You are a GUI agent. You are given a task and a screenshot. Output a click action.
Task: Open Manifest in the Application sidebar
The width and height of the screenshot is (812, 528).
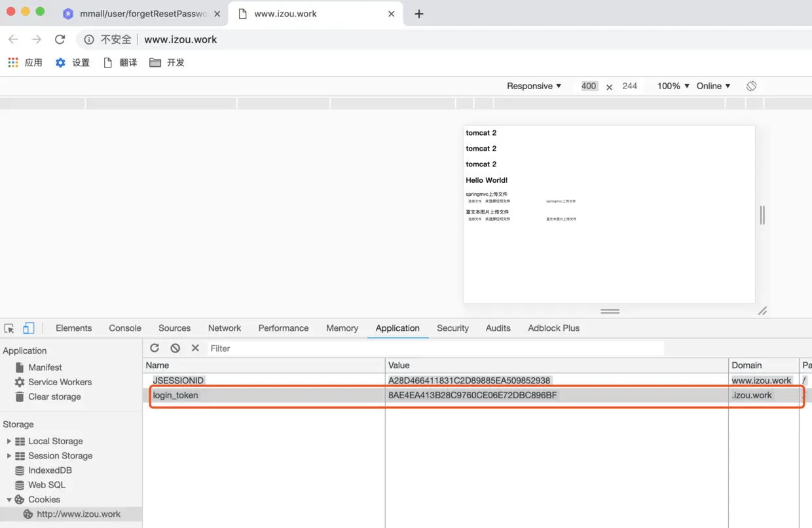tap(45, 368)
